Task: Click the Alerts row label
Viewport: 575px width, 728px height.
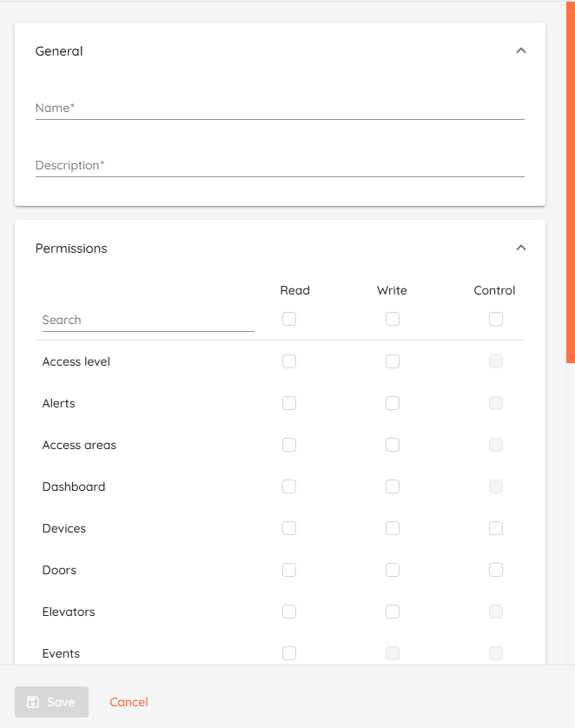Action: (58, 403)
